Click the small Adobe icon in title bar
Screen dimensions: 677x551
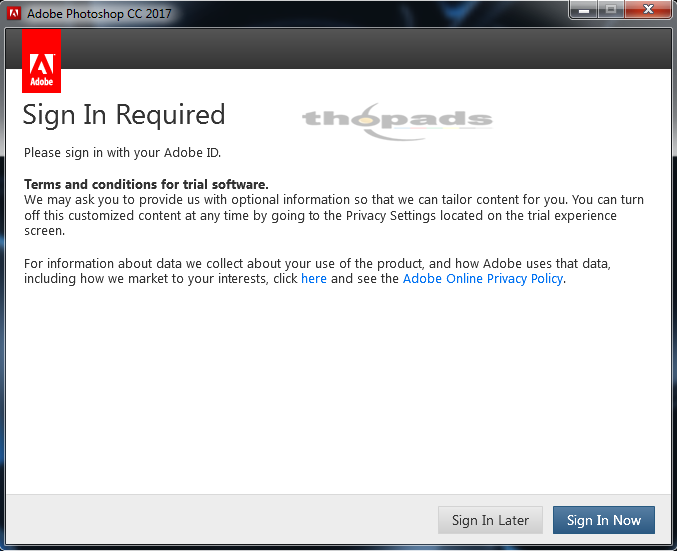tap(14, 13)
